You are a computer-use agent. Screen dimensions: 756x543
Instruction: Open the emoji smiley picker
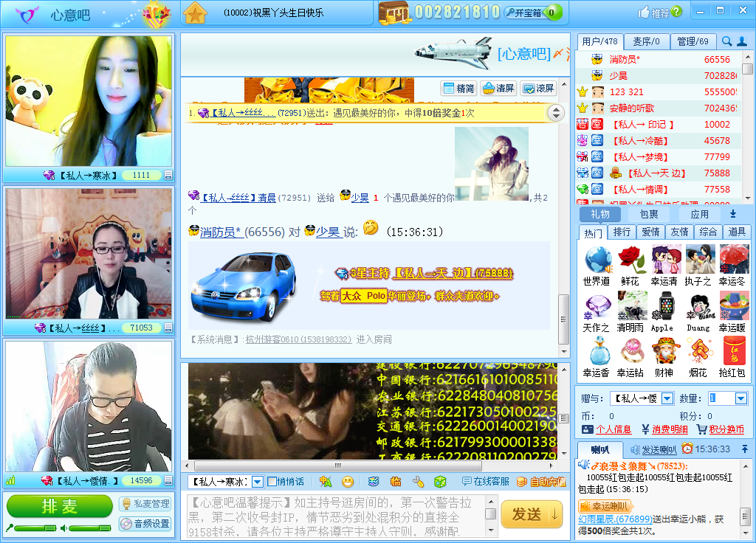click(x=347, y=482)
